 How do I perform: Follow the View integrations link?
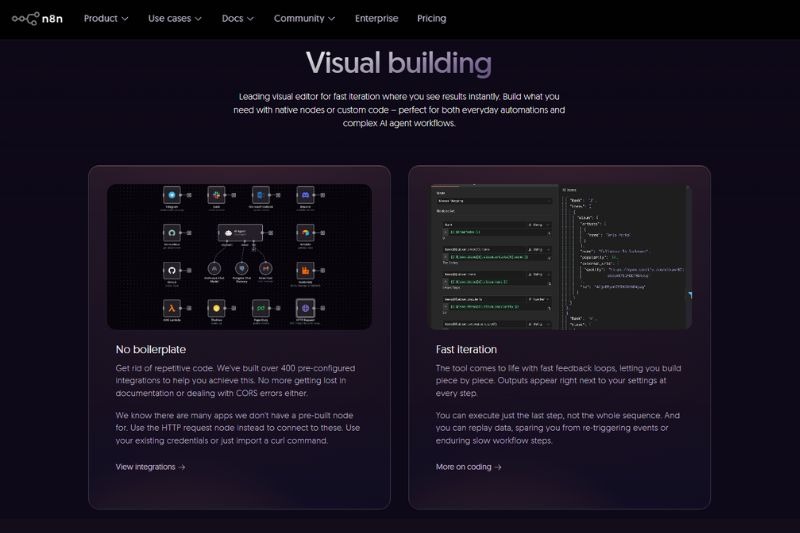[150, 466]
